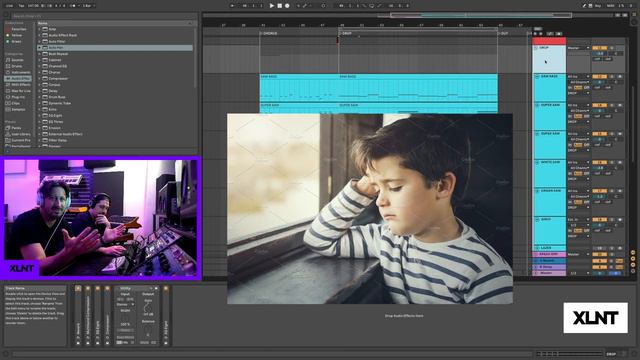Screen dimensions: 640x360
Task: Open DROP track Master output dropdown
Action: pyautogui.click(x=579, y=48)
